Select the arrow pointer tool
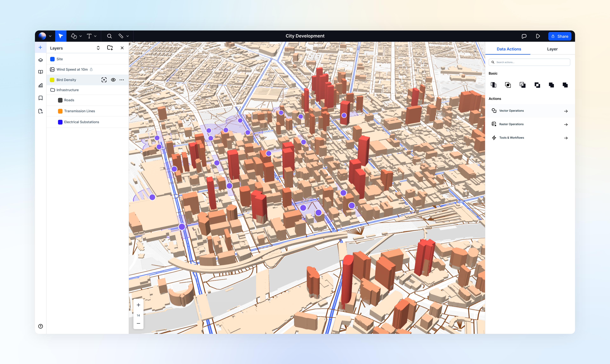610x364 pixels. click(x=61, y=36)
